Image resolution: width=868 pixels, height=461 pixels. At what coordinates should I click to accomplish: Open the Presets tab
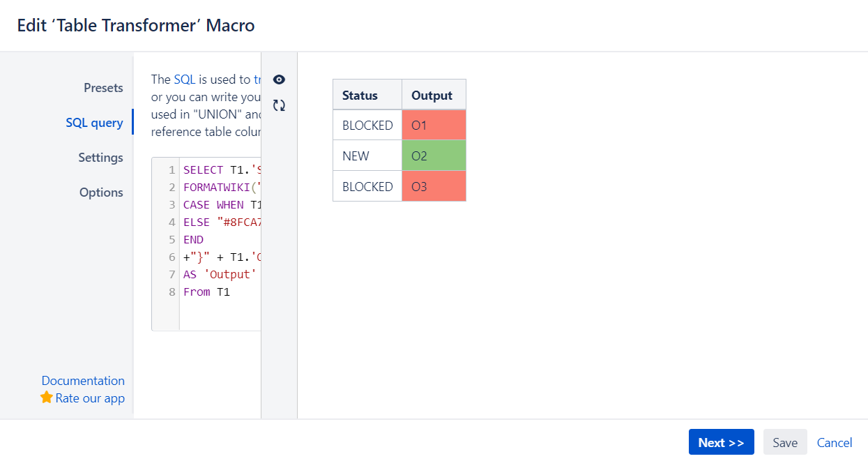103,88
